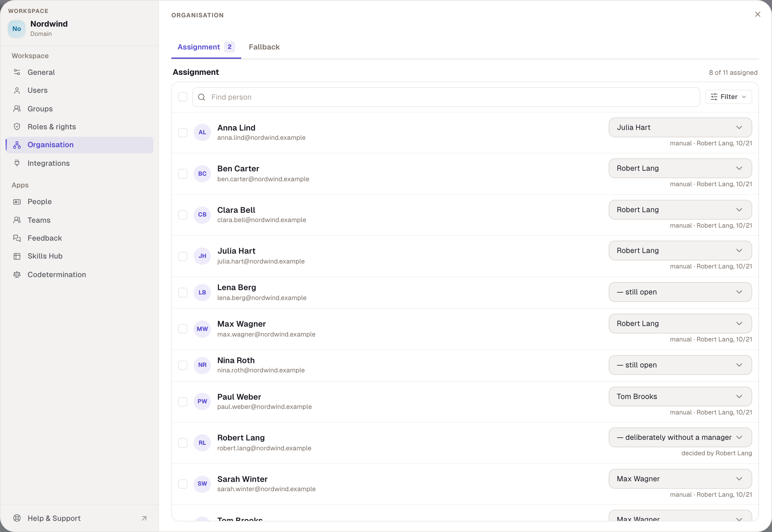Viewport: 772px width, 532px height.
Task: Select the Groups icon in sidebar
Action: 17,109
